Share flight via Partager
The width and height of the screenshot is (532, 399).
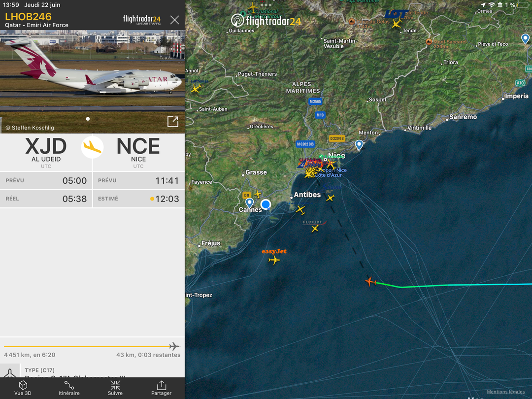click(161, 388)
